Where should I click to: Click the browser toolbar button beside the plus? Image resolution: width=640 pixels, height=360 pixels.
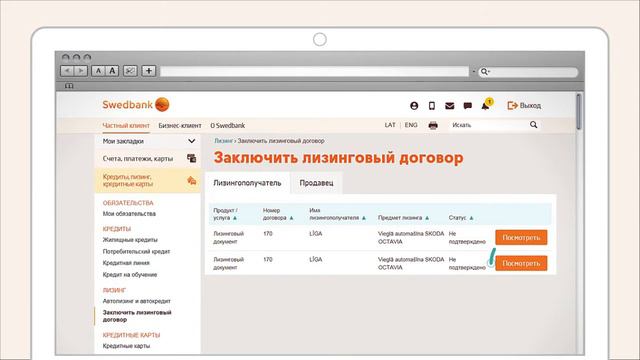tap(130, 71)
